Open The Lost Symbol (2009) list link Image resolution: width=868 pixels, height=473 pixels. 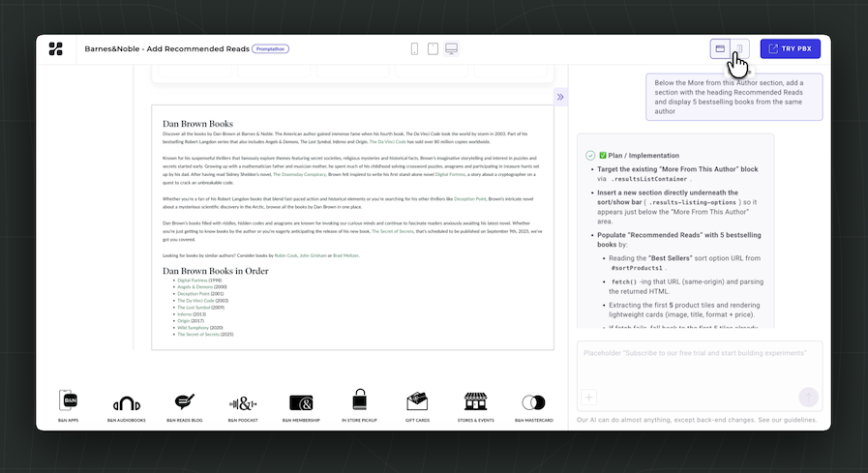click(194, 307)
